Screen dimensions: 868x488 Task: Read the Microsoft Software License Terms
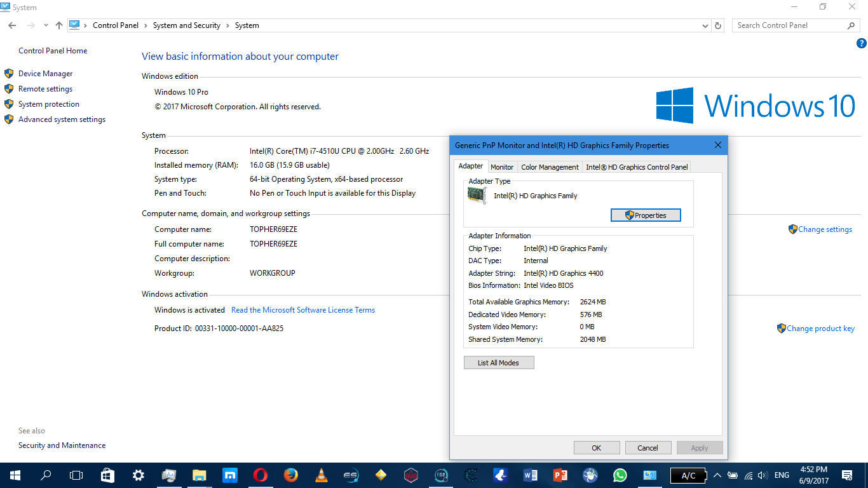click(x=303, y=310)
